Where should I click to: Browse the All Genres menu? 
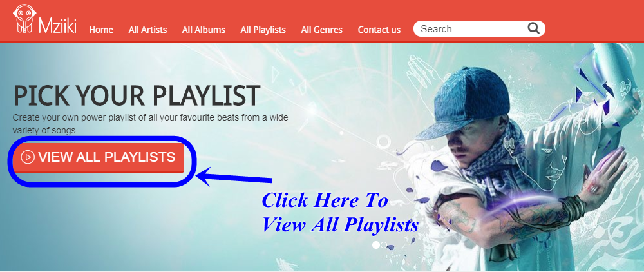[x=321, y=30]
